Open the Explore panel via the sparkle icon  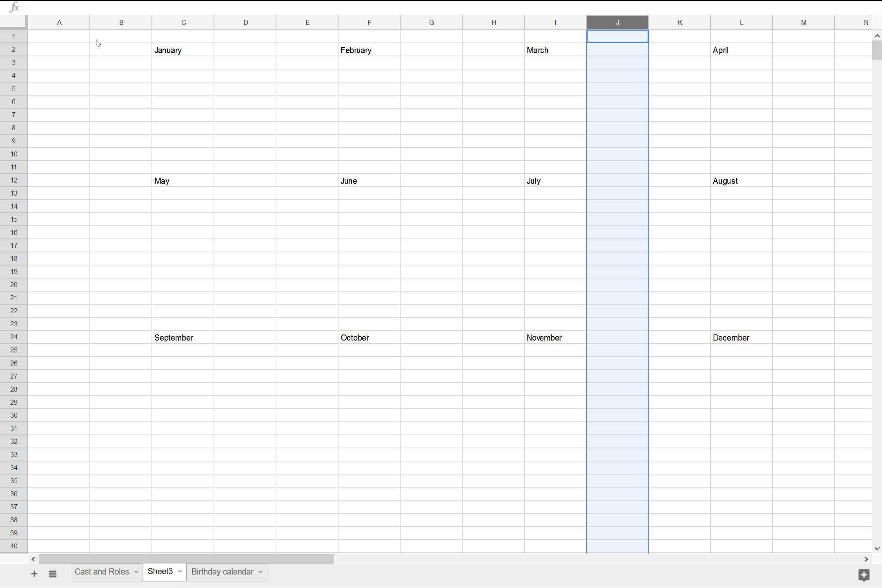tap(864, 575)
